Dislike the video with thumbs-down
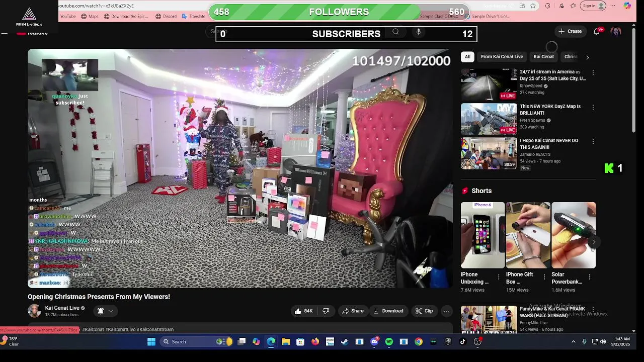This screenshot has width=644, height=362. (326, 311)
